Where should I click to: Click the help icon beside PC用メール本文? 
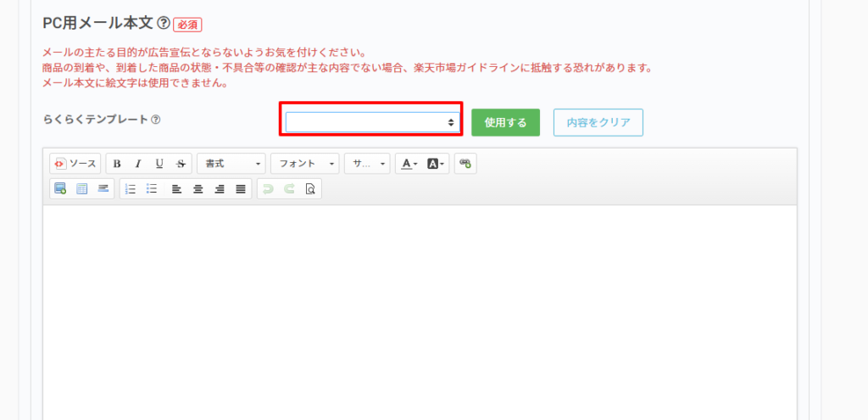(x=164, y=23)
